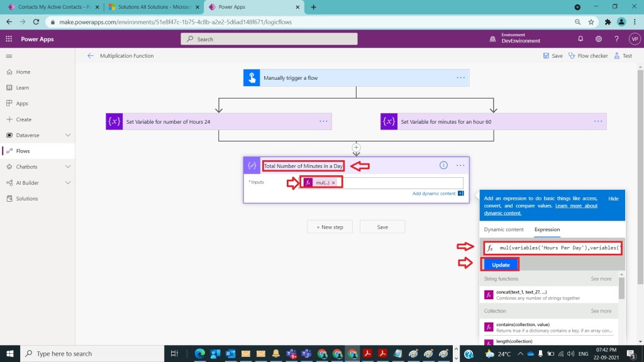
Task: Hide the expression panel
Action: click(x=613, y=199)
